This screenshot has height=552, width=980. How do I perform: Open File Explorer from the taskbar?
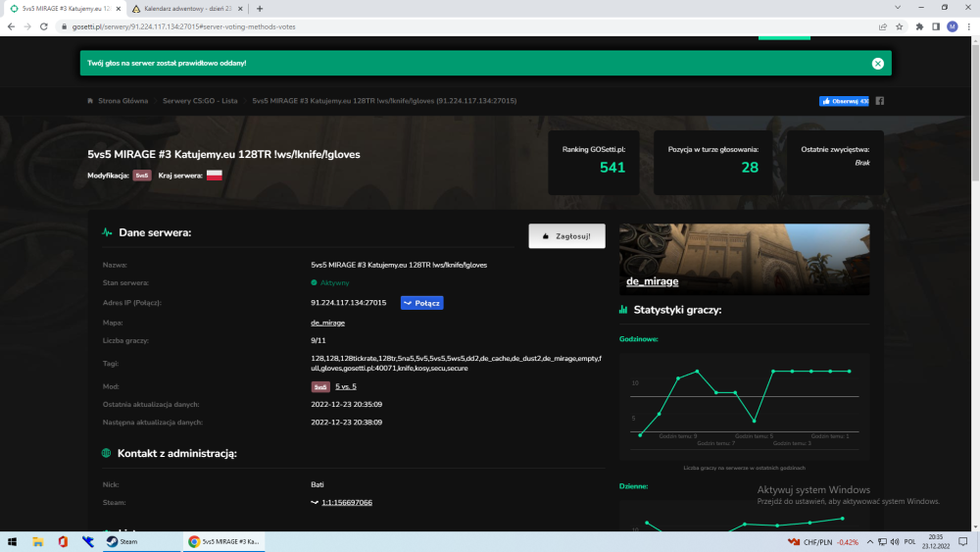37,542
